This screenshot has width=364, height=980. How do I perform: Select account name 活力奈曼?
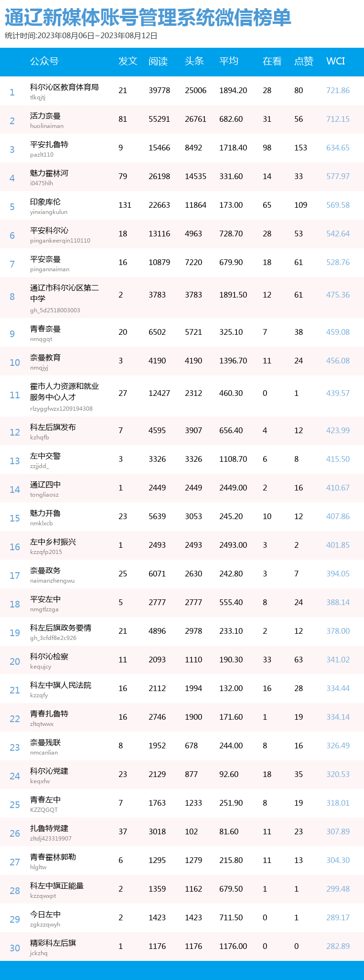coord(45,116)
